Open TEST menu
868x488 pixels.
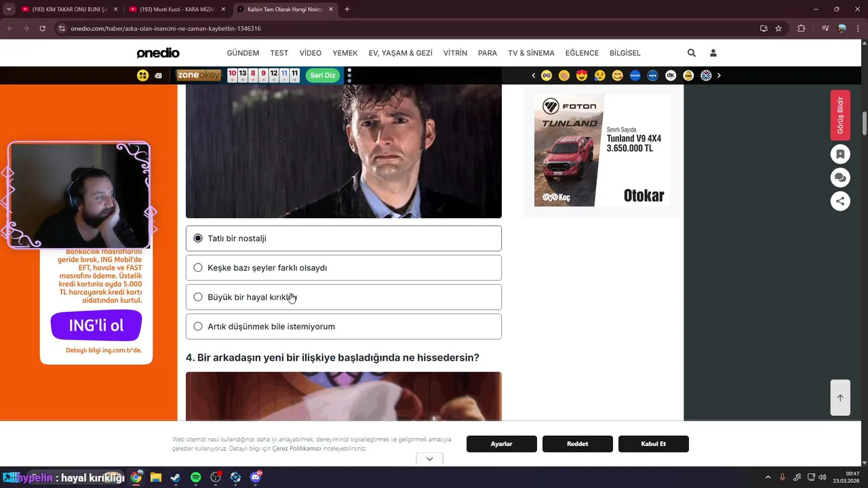click(x=279, y=53)
